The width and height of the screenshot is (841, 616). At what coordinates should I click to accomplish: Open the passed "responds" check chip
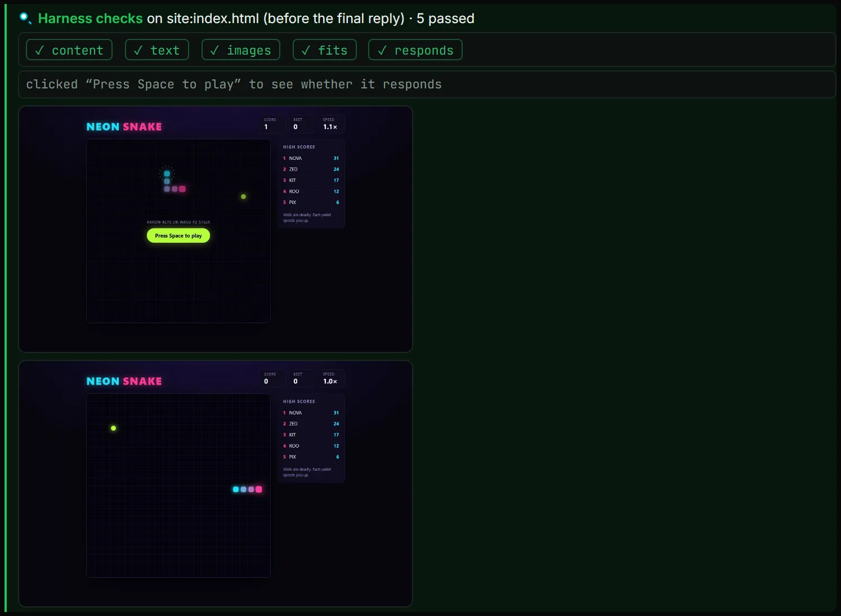[415, 50]
